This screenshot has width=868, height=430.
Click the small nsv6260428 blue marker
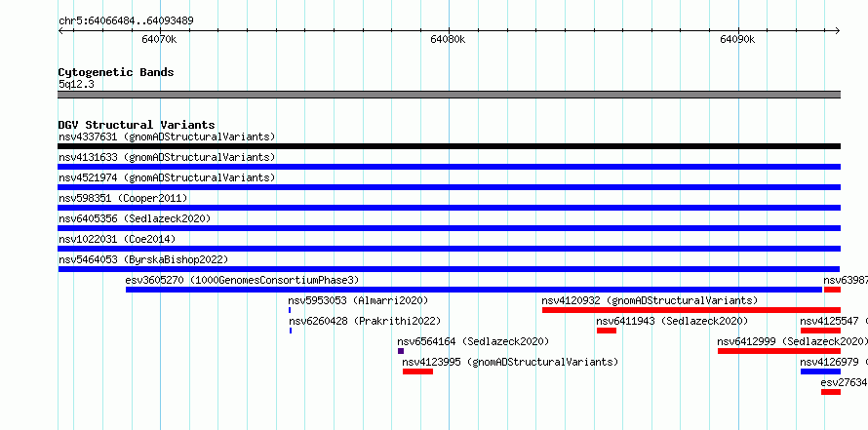pyautogui.click(x=291, y=331)
